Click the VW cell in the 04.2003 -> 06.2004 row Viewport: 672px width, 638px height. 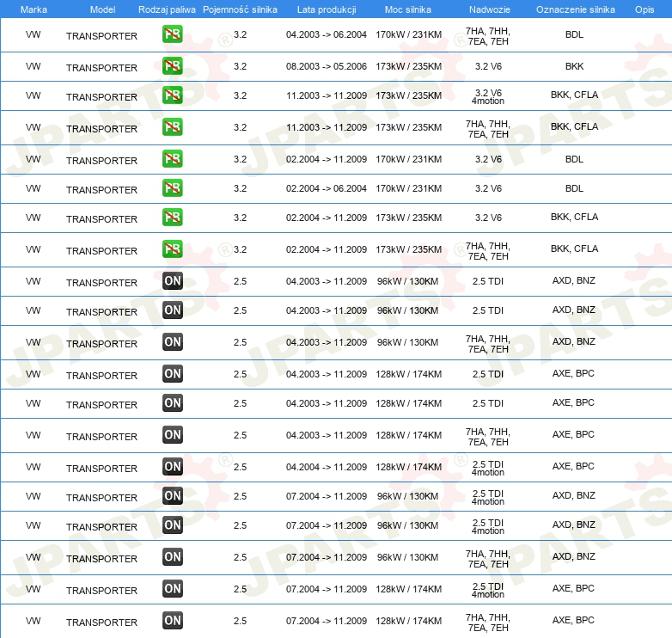(x=33, y=34)
